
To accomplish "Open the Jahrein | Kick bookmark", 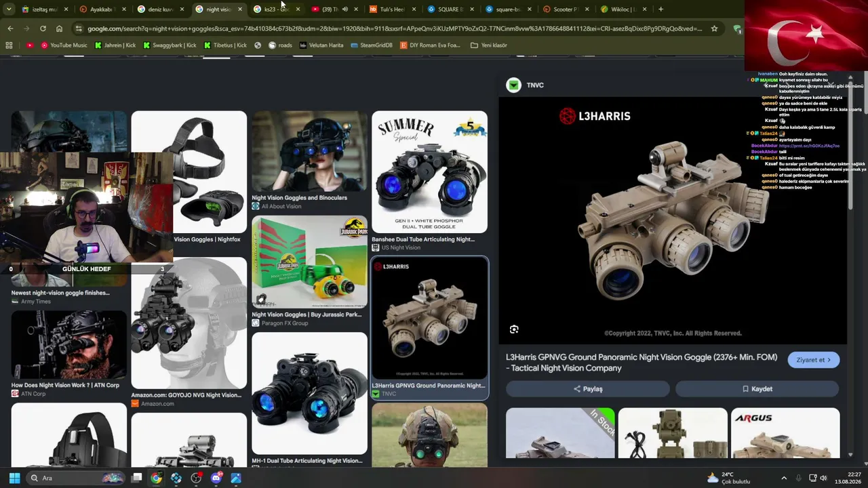I will coord(115,45).
